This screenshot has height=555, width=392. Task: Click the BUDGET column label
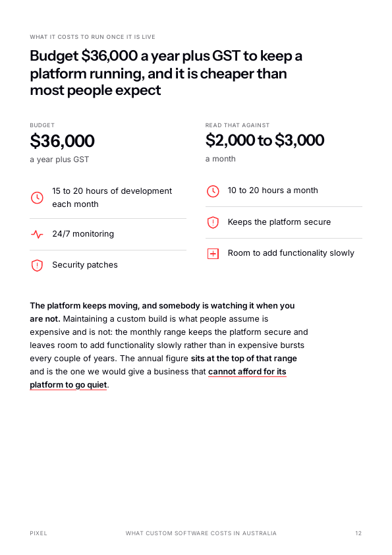pos(42,125)
